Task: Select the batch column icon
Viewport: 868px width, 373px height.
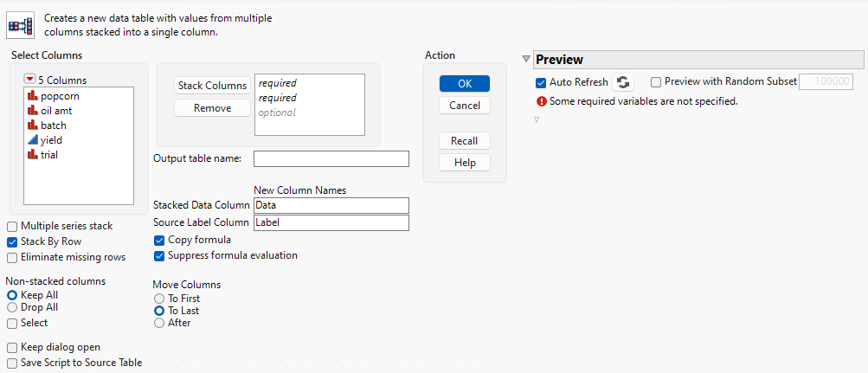Action: (x=32, y=125)
